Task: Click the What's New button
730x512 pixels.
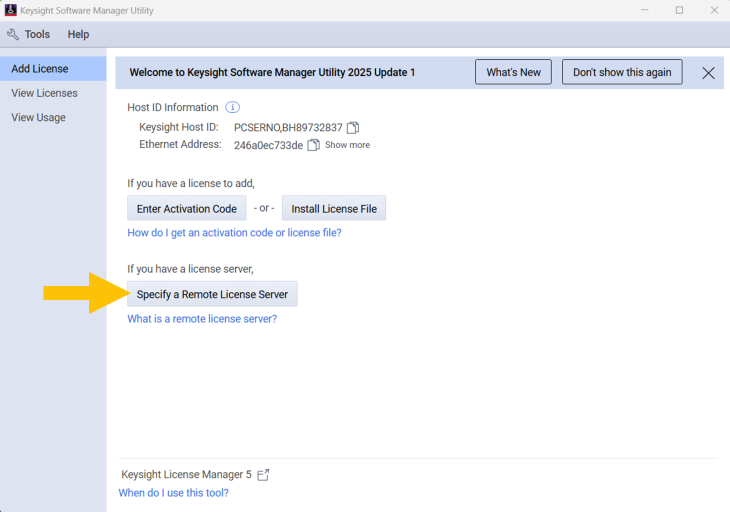Action: (513, 72)
